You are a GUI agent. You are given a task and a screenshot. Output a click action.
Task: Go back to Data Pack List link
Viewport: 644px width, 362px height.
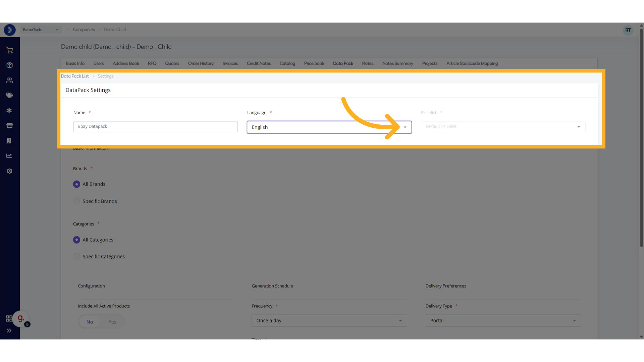pyautogui.click(x=75, y=76)
